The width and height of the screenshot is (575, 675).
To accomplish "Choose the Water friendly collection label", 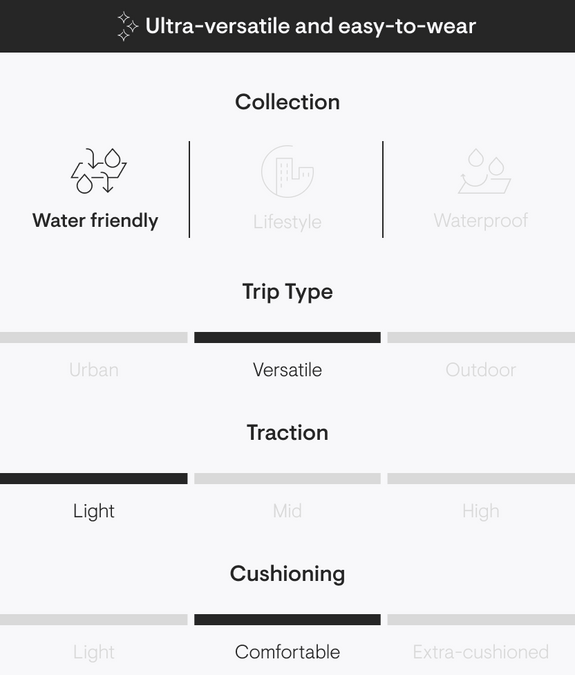I will pos(95,220).
